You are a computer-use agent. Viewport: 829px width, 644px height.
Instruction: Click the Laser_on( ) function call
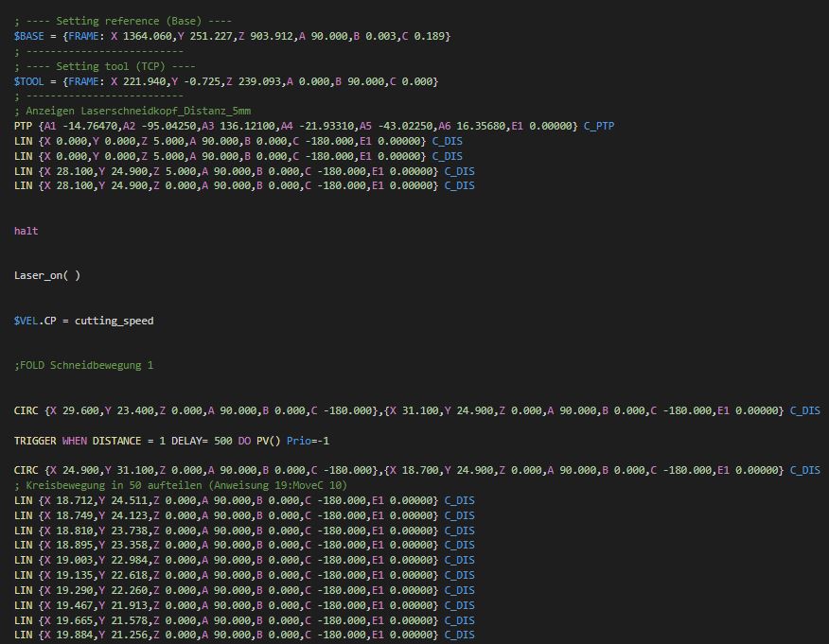pyautogui.click(x=47, y=276)
